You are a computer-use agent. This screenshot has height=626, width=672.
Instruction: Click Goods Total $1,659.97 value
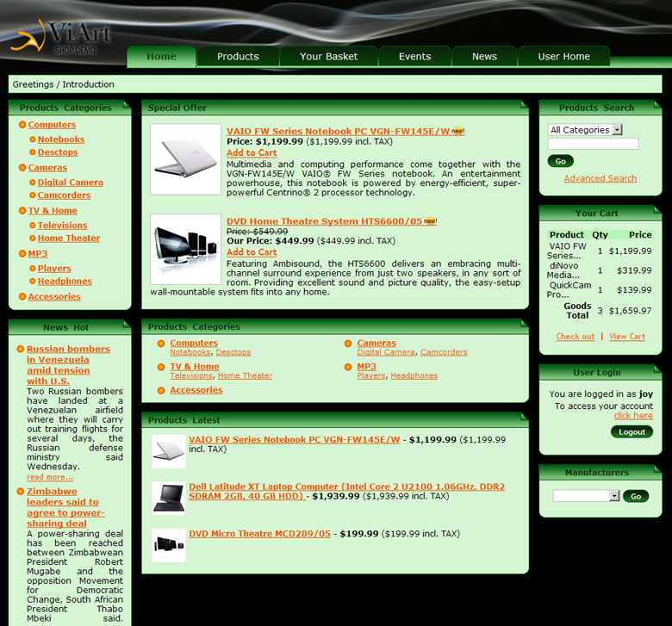tap(630, 311)
